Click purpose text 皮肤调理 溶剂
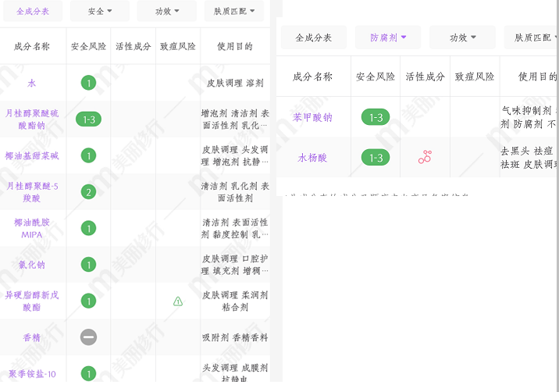The image size is (559, 392). click(235, 83)
